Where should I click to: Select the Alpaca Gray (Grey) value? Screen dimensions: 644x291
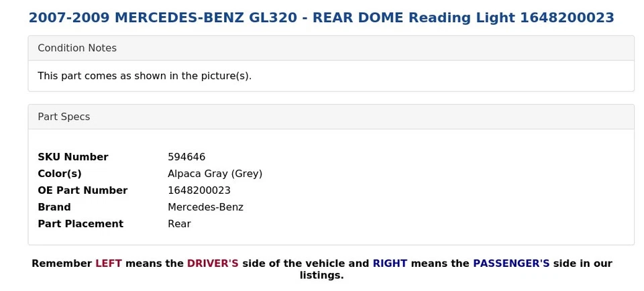point(215,174)
